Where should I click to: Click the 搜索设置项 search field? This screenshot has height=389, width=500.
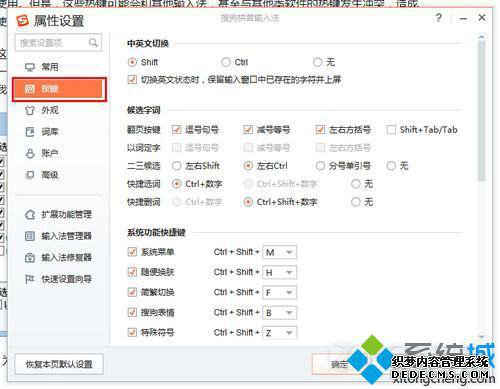coord(58,43)
